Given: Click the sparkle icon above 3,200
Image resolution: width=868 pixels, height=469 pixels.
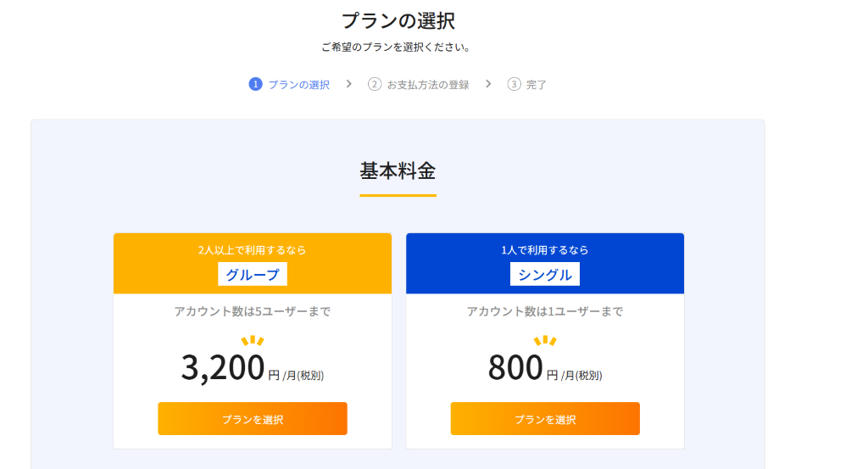Looking at the screenshot, I should coord(253,341).
